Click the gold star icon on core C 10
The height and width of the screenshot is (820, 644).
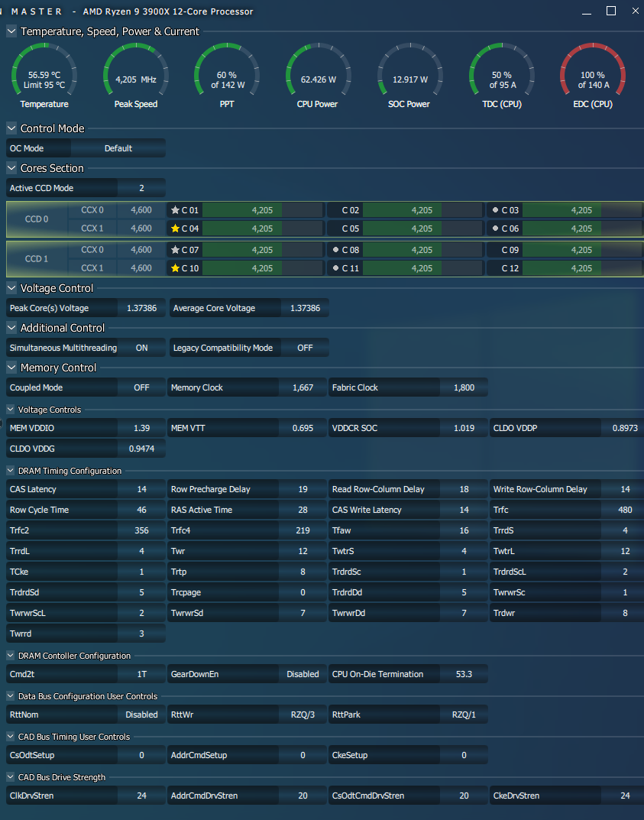176,268
